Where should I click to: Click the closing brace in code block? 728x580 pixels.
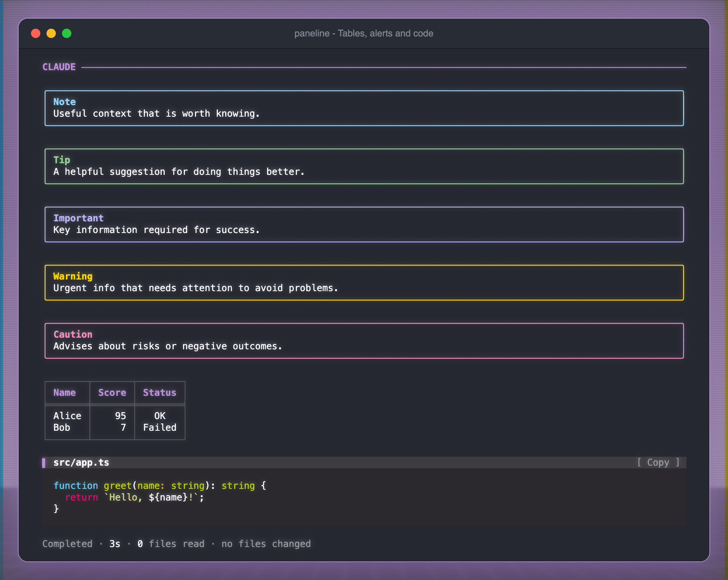tap(56, 509)
